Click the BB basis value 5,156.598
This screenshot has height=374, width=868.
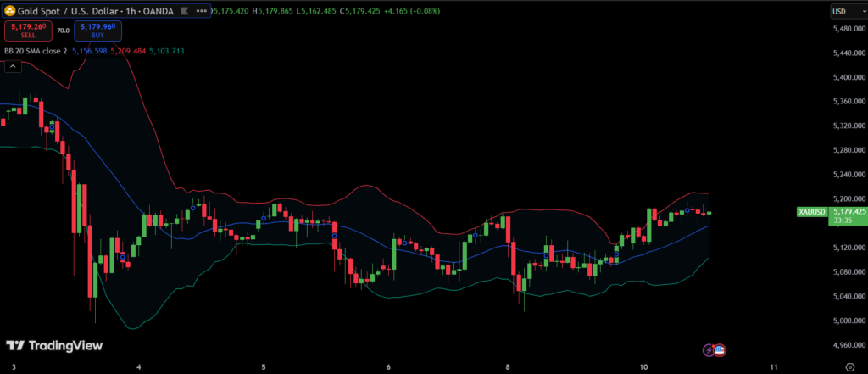point(90,51)
